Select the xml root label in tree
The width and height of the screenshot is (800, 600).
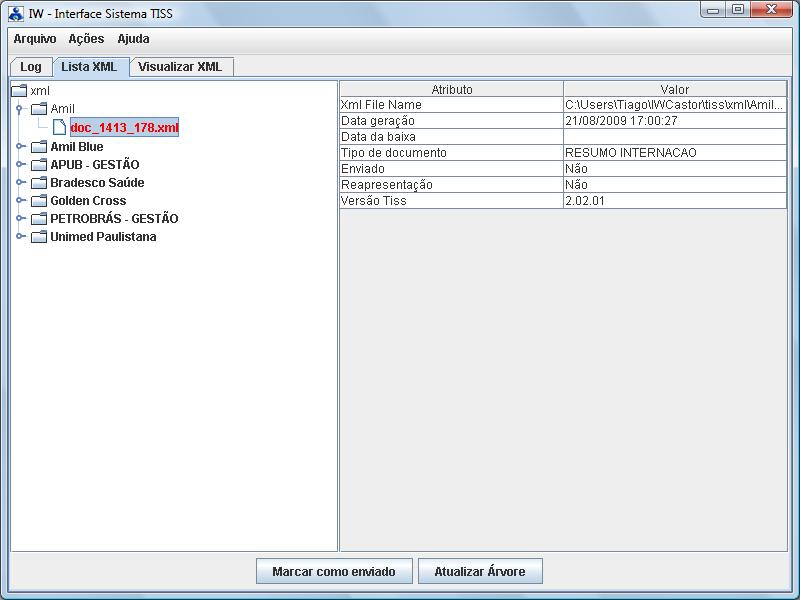click(x=40, y=91)
